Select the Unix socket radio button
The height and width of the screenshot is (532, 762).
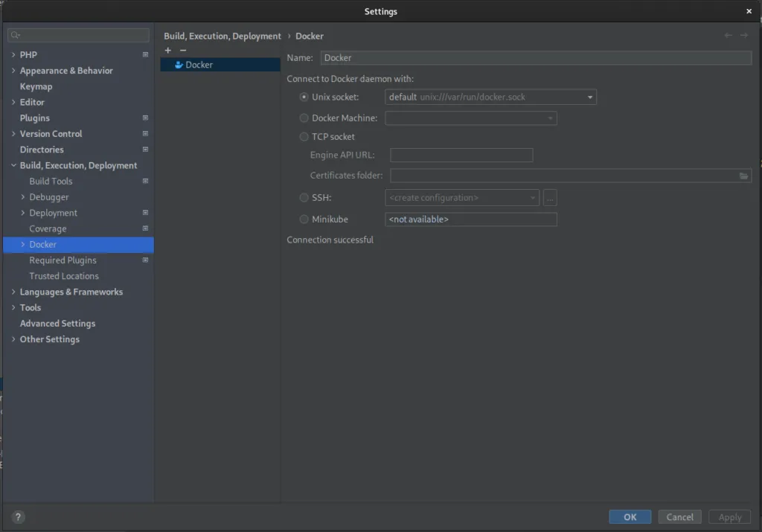[304, 97]
